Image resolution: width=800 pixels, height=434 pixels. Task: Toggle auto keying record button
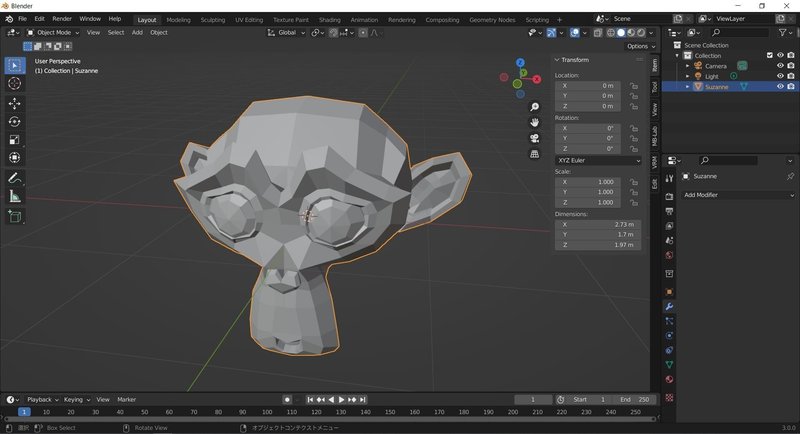(x=287, y=400)
